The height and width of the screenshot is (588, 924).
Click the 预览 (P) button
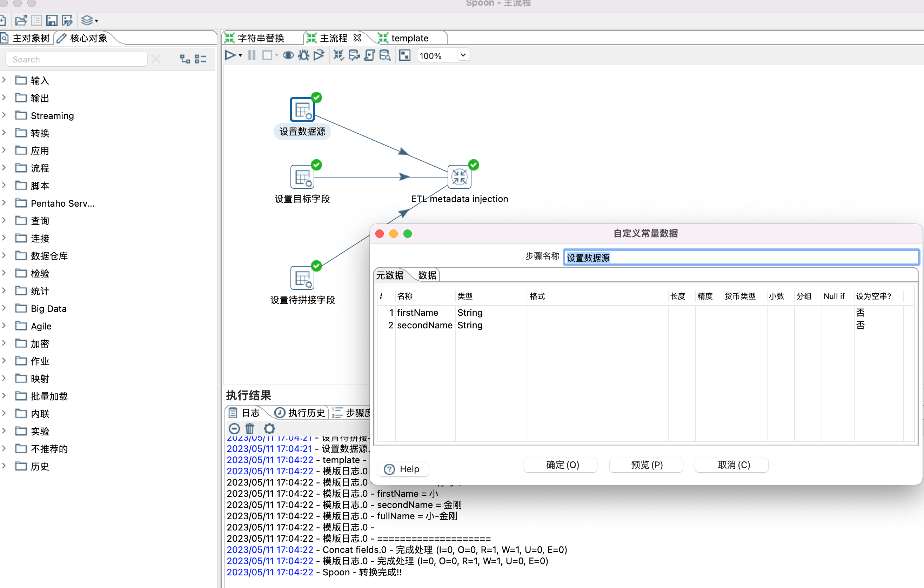pos(646,465)
